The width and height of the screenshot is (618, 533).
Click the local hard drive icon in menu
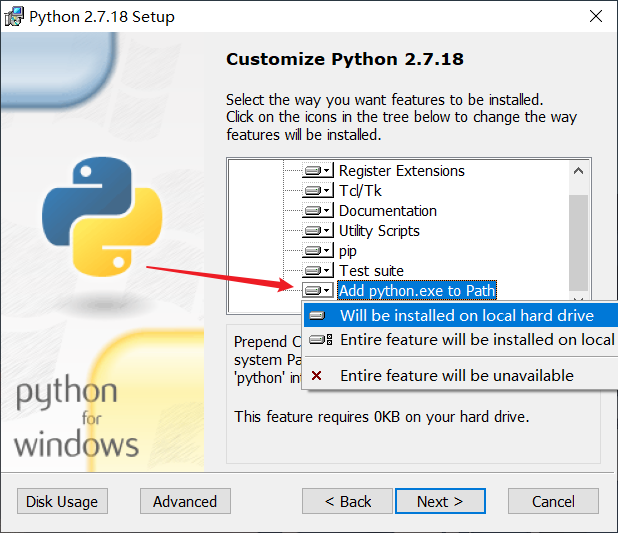[317, 316]
